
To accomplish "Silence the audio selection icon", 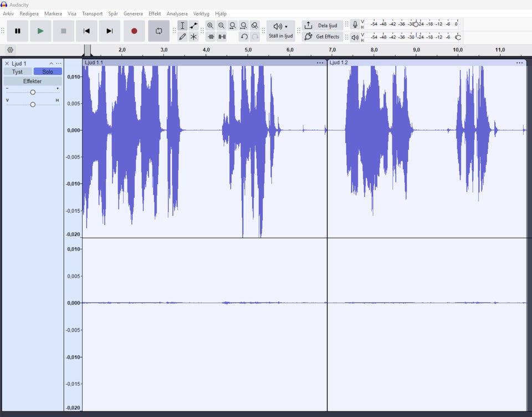I will 222,37.
